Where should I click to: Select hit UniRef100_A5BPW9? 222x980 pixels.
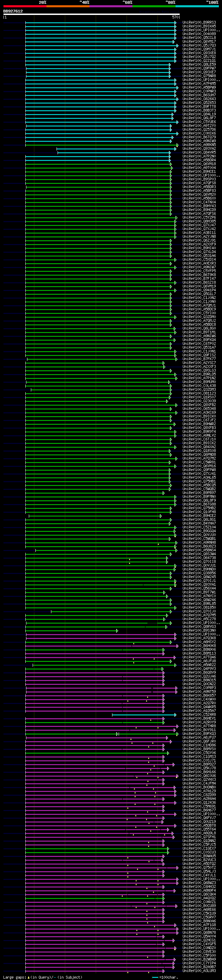(x=199, y=88)
